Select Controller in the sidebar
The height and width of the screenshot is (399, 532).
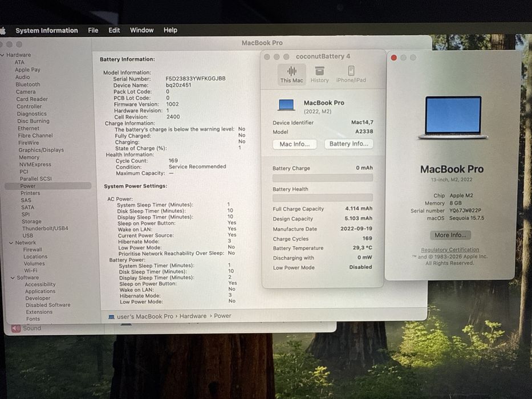point(29,107)
